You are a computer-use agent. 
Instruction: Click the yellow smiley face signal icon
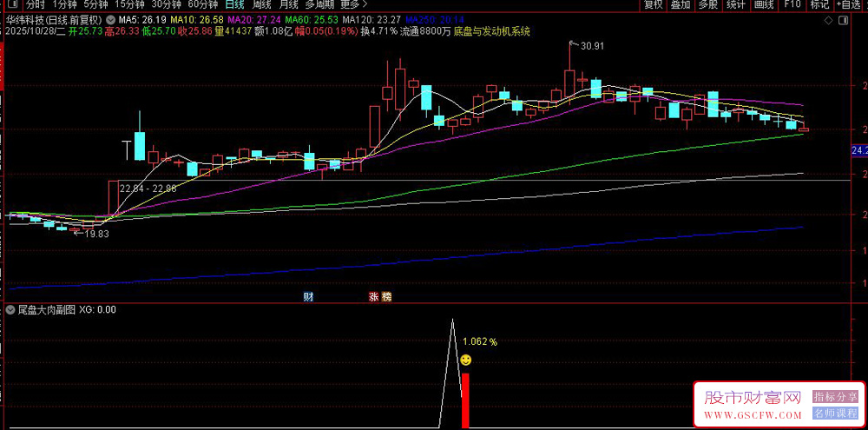(466, 361)
